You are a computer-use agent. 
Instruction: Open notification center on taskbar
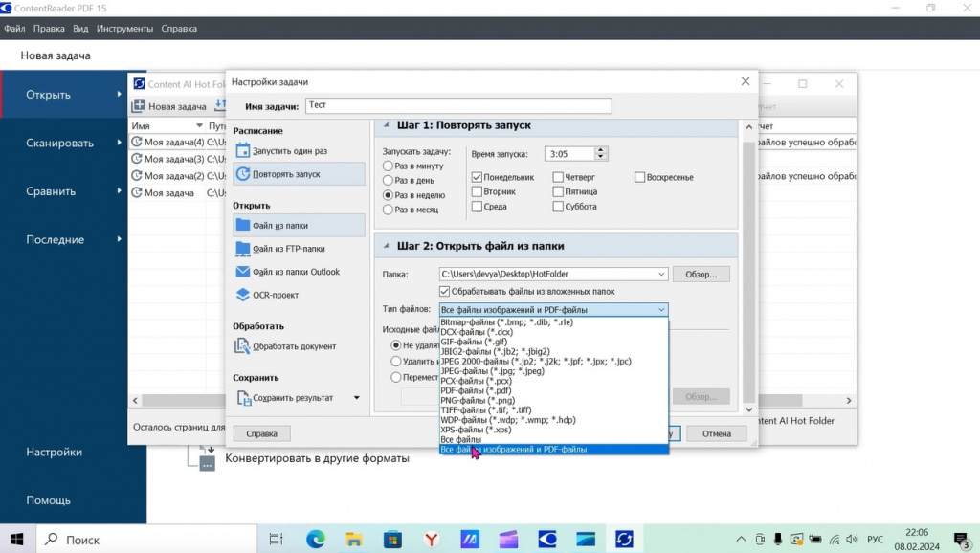point(961,540)
